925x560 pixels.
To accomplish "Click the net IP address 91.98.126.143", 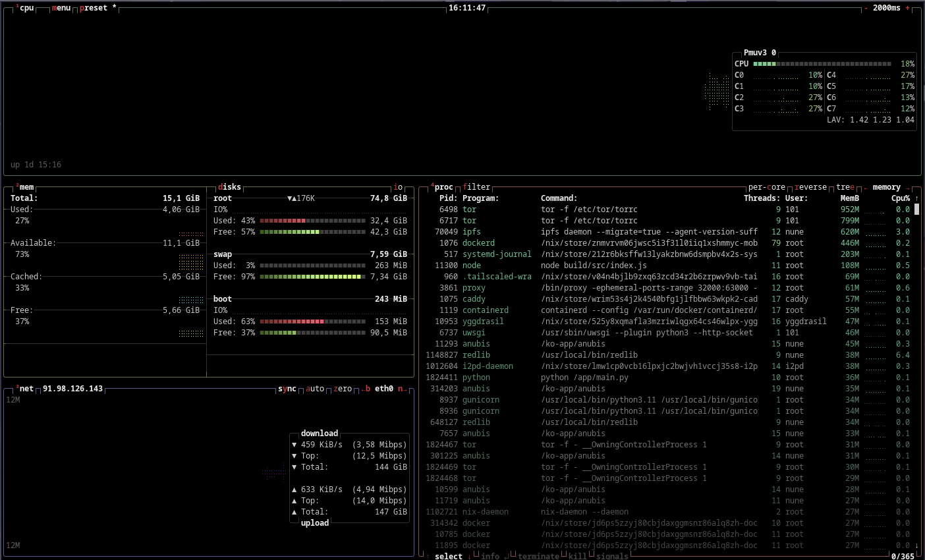I will point(73,389).
